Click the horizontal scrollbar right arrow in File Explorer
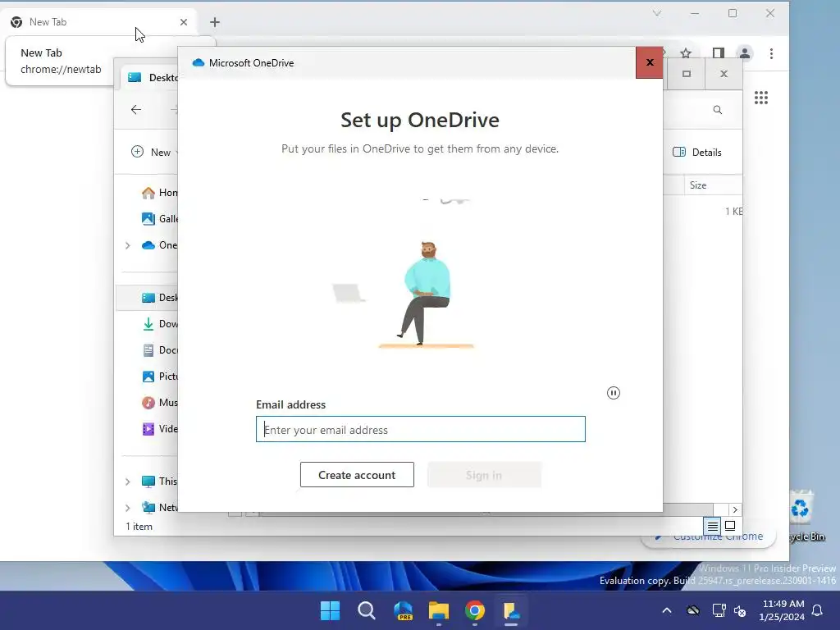Screen dimensions: 840x630 tap(735, 509)
